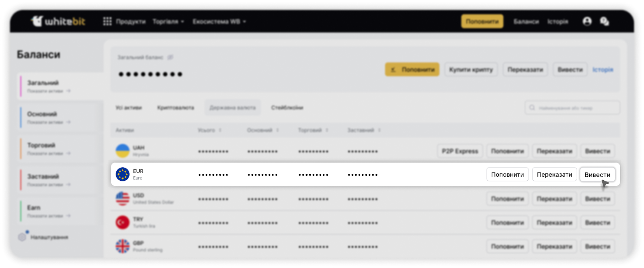The height and width of the screenshot is (268, 644).
Task: Click the EUR flag icon
Action: tap(122, 174)
